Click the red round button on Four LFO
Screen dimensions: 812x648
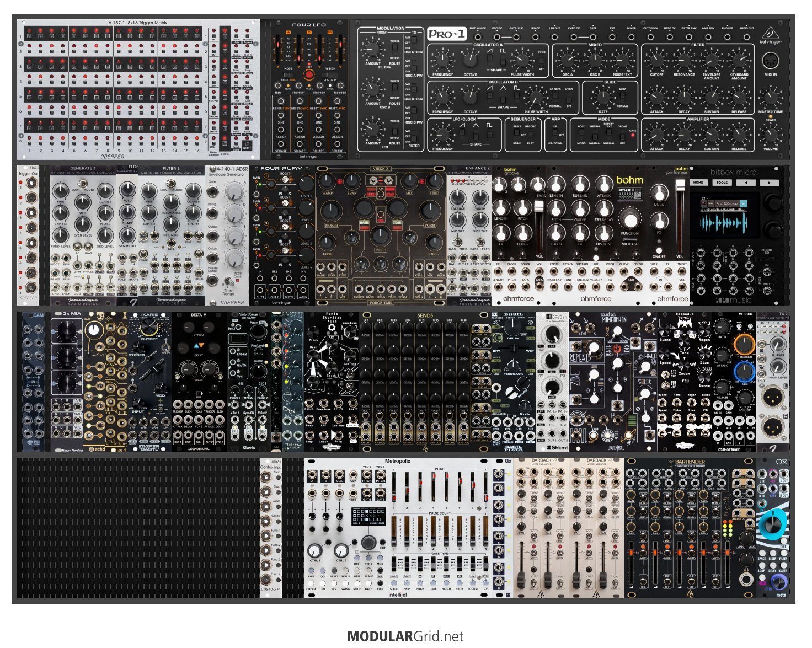[x=309, y=75]
